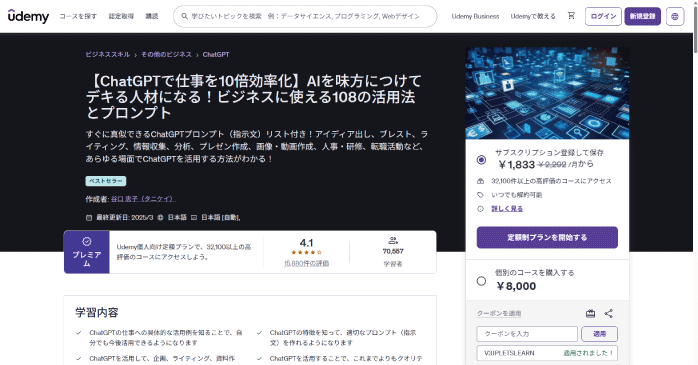Go to ChatGPT breadcrumb
The image size is (698, 365).
coord(216,54)
